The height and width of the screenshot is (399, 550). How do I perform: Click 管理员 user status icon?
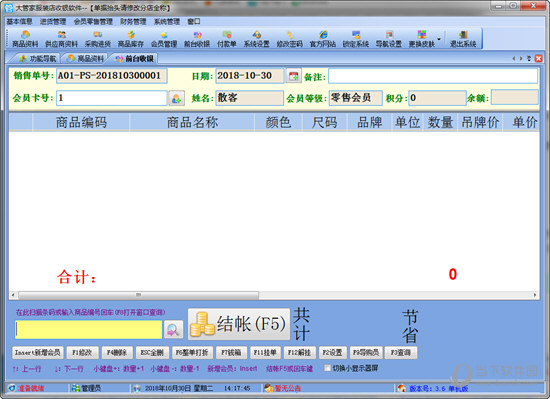(x=75, y=388)
